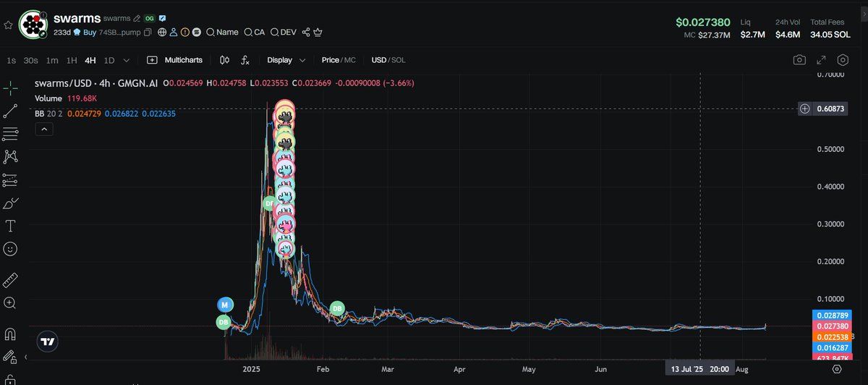Open the token website globe icon
Image resolution: width=868 pixels, height=385 pixels.
[162, 33]
